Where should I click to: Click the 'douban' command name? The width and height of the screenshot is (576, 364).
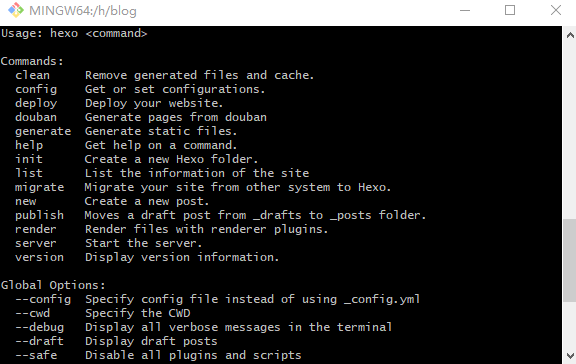point(36,117)
